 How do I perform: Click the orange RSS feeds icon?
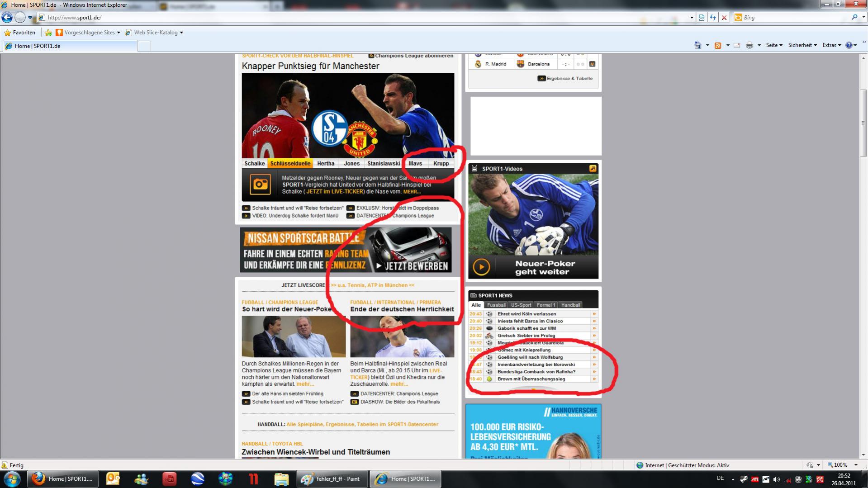click(718, 45)
